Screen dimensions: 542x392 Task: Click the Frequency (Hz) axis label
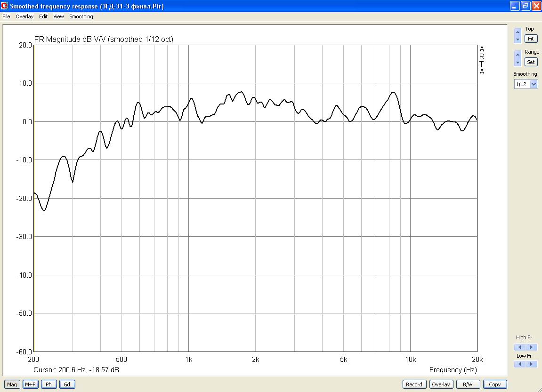(453, 370)
